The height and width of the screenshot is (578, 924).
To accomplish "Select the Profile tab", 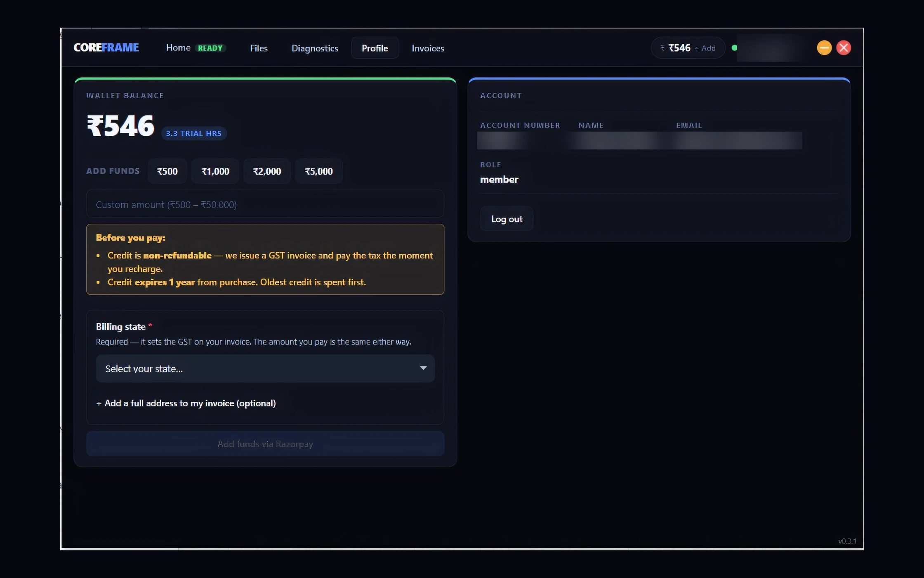I will [375, 48].
